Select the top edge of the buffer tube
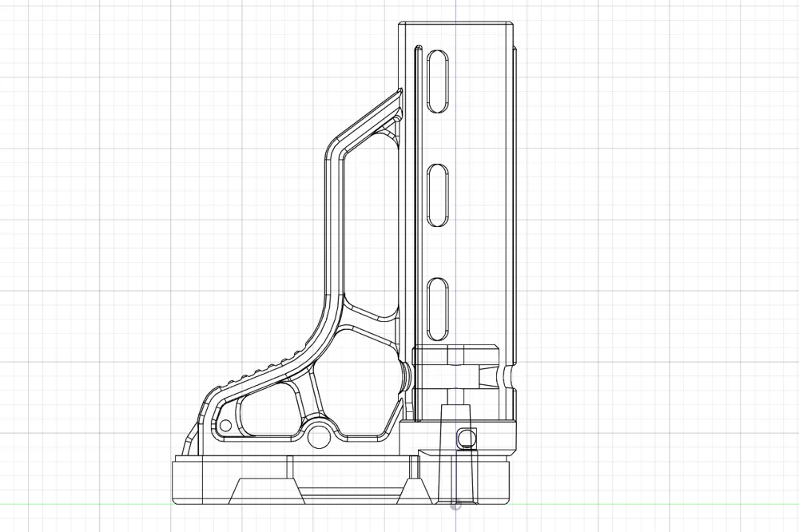Viewport: 799px width, 532px height. (455, 22)
